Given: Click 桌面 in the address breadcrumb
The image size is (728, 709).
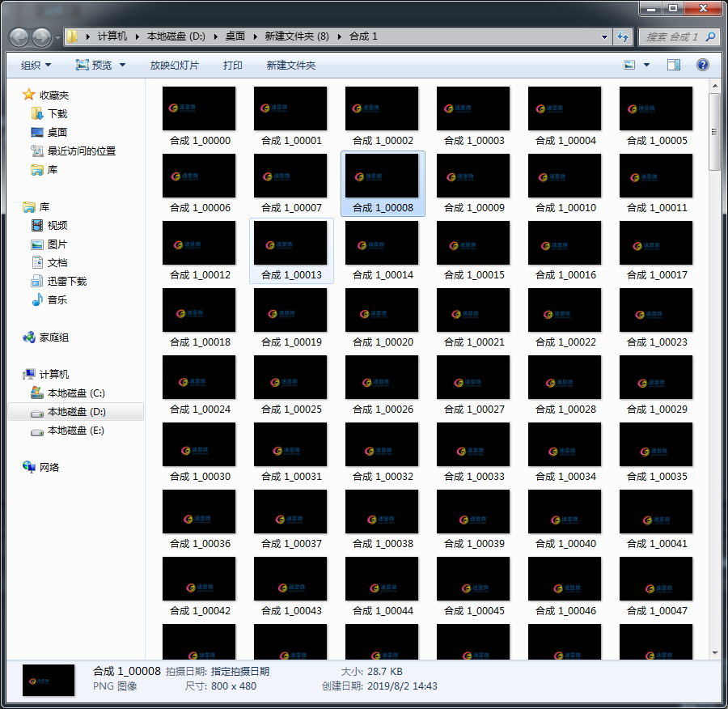Looking at the screenshot, I should pyautogui.click(x=235, y=36).
